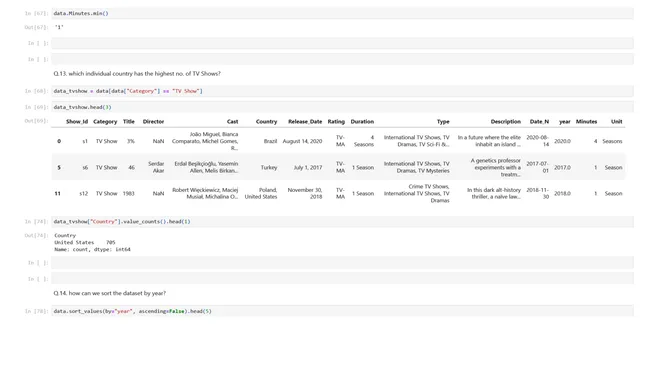Select row index 11 in the table

(58, 194)
